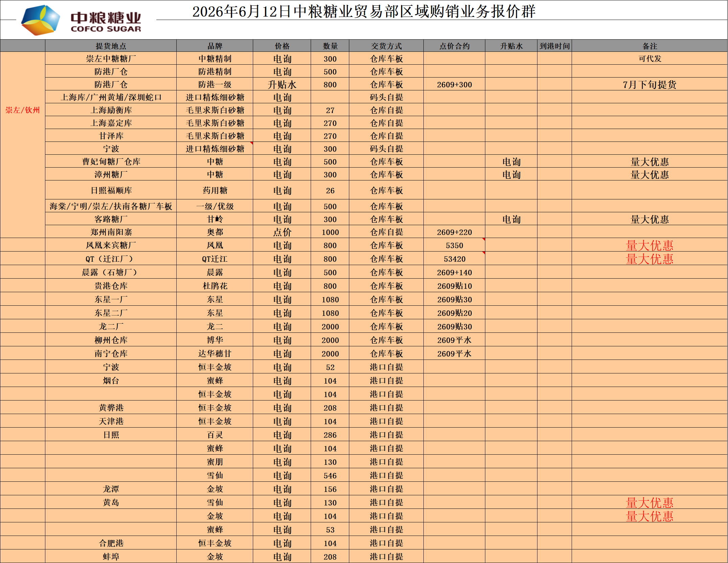Select the 柳州仓库 cell
Screen dimensions: 728x563
(x=111, y=340)
